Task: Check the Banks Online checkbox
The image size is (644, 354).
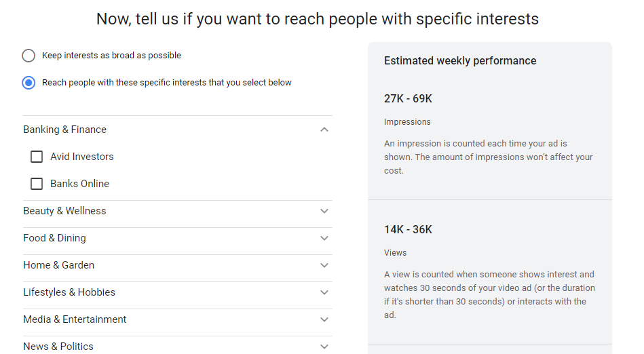Action: pyautogui.click(x=37, y=184)
